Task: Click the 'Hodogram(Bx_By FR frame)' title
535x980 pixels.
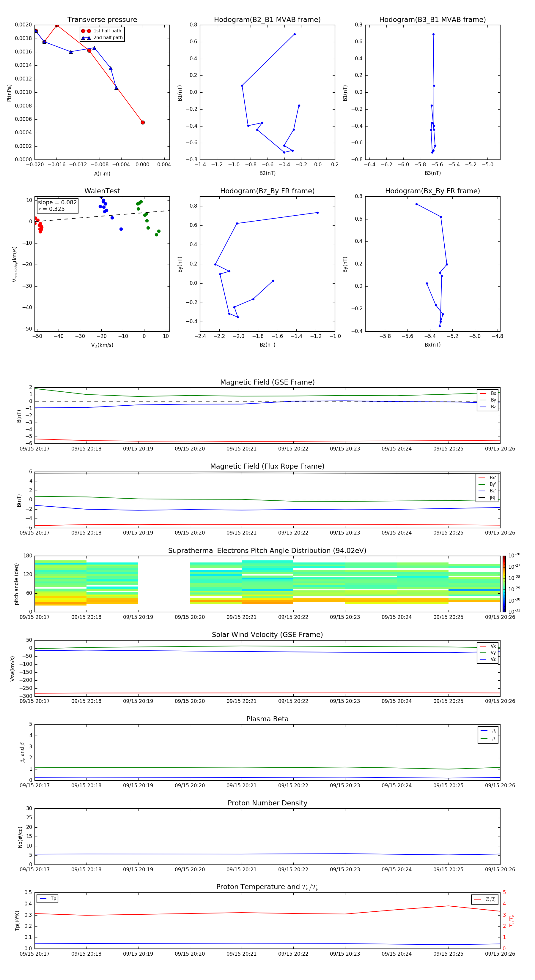Action: [432, 191]
